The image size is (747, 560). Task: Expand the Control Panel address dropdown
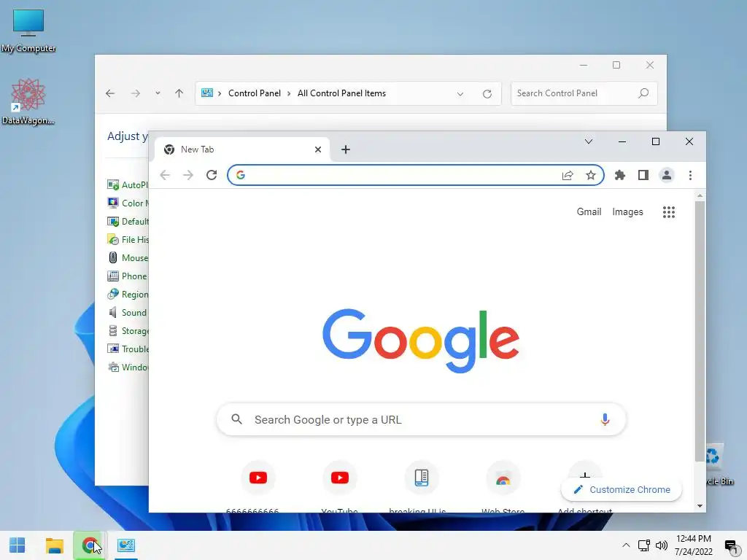click(x=460, y=94)
